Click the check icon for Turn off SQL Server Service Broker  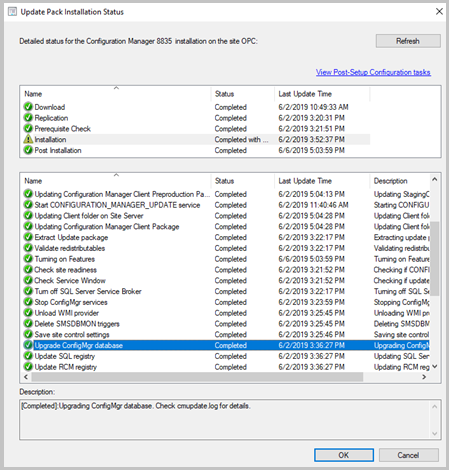pyautogui.click(x=28, y=291)
